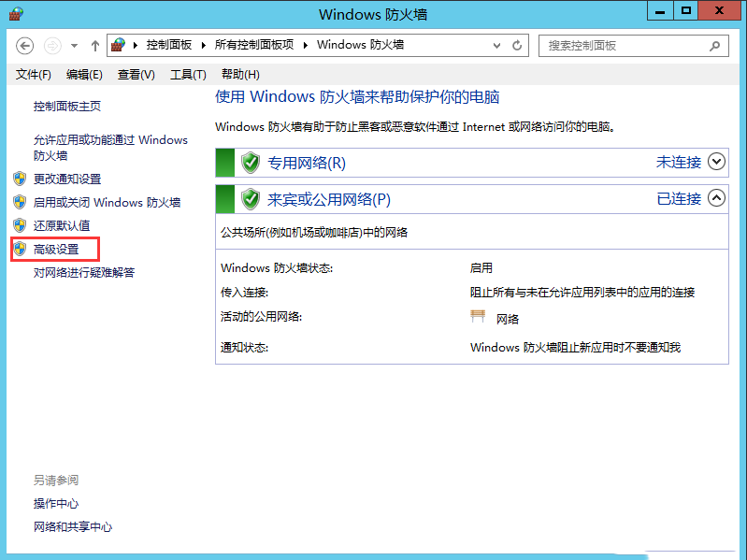Open 对网络进行疑难解答 link
This screenshot has width=747, height=560.
(84, 272)
